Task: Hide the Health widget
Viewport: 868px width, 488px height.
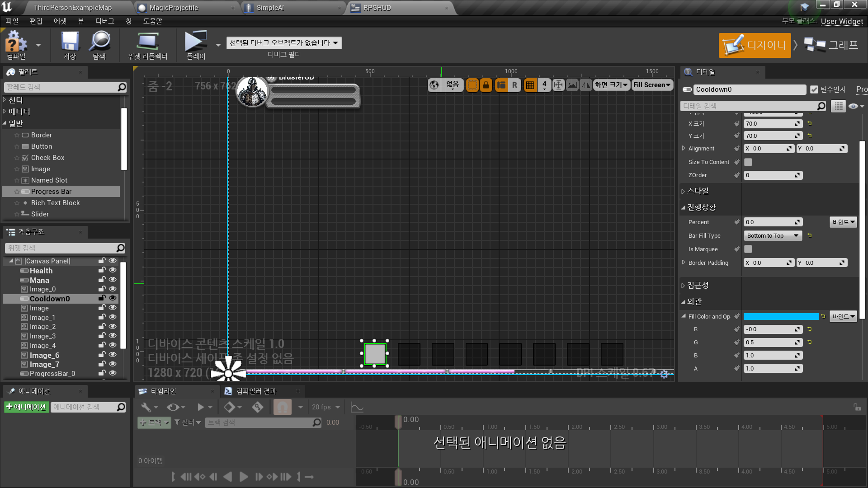Action: tap(113, 270)
